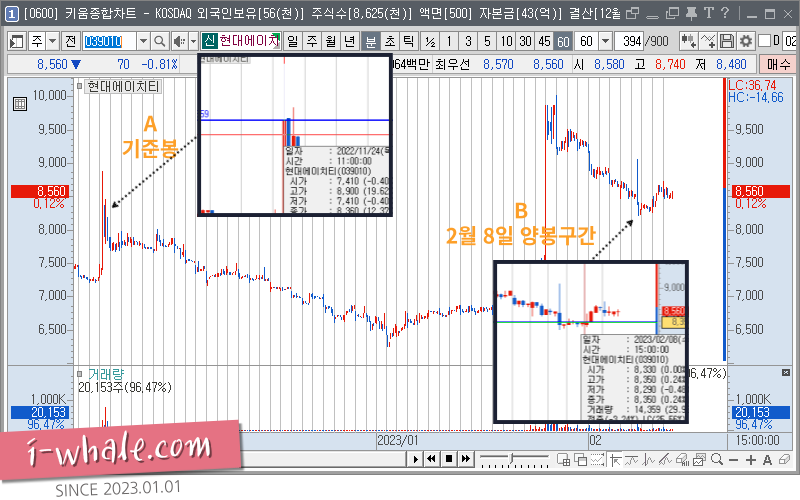Toggle the 60 minute interval button
This screenshot has width=800, height=500.
point(563,41)
